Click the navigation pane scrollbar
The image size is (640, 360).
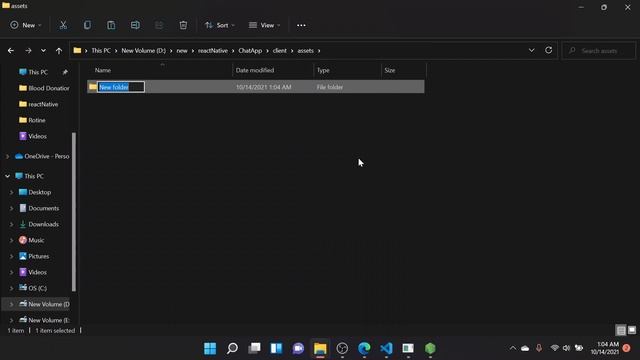74,212
